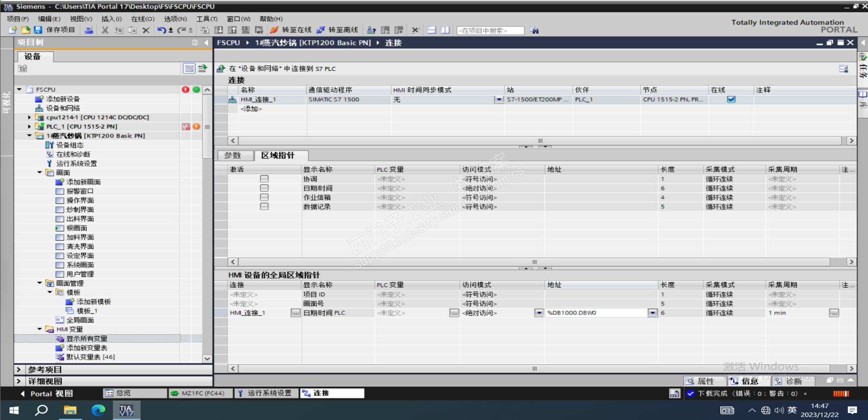Open the 总览 taskbar editor button

135,393
